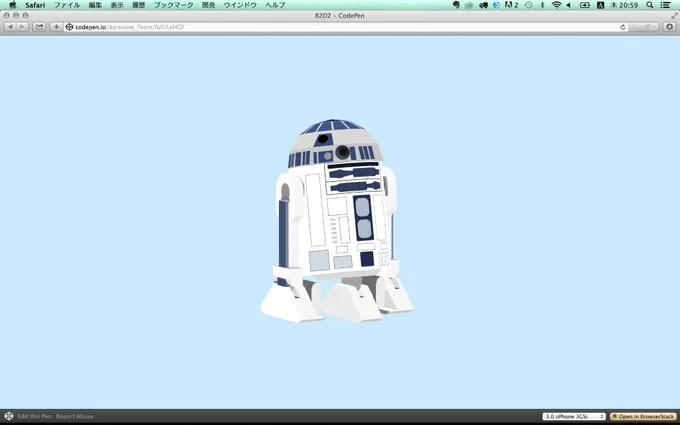Open the battery status icon
The width and height of the screenshot is (680, 425).
click(585, 5)
